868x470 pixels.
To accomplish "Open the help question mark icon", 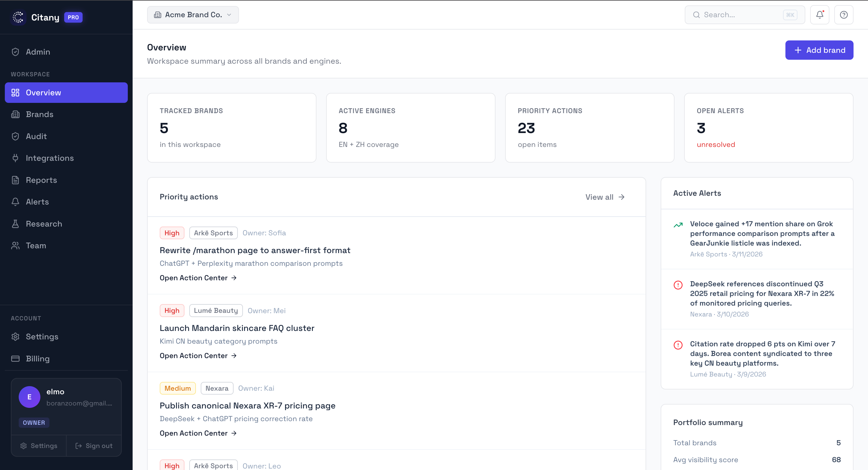I will point(843,14).
